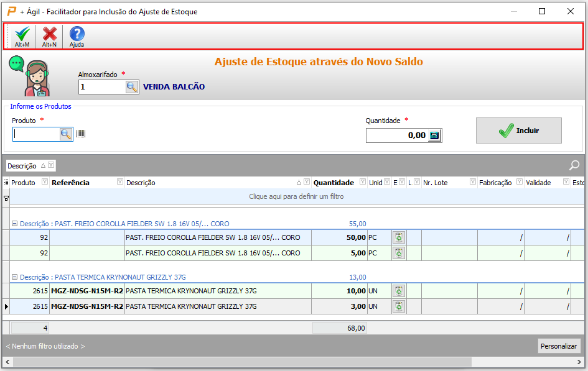Confirm with the green check Alt+M icon
Image resolution: width=588 pixels, height=371 pixels.
[x=22, y=36]
